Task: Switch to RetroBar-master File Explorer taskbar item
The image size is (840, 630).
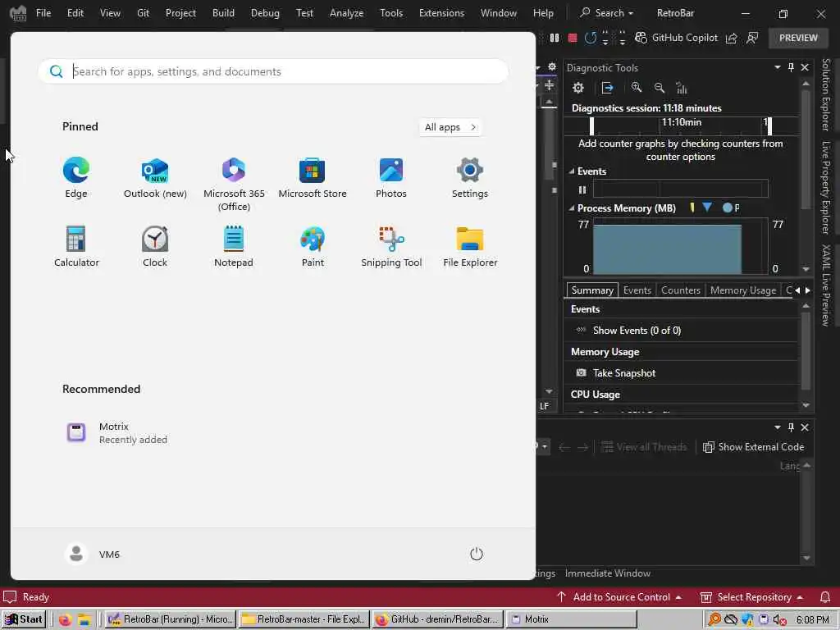Action: click(304, 619)
